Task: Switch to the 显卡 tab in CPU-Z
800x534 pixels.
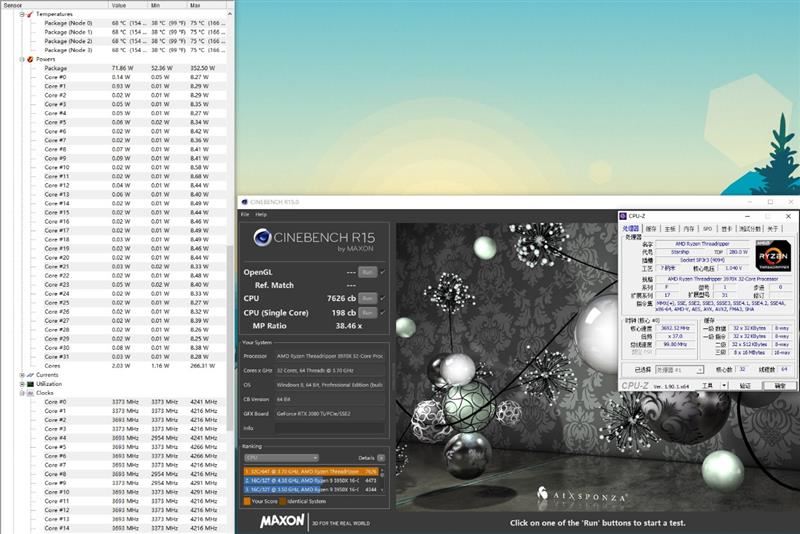Action: (x=727, y=229)
